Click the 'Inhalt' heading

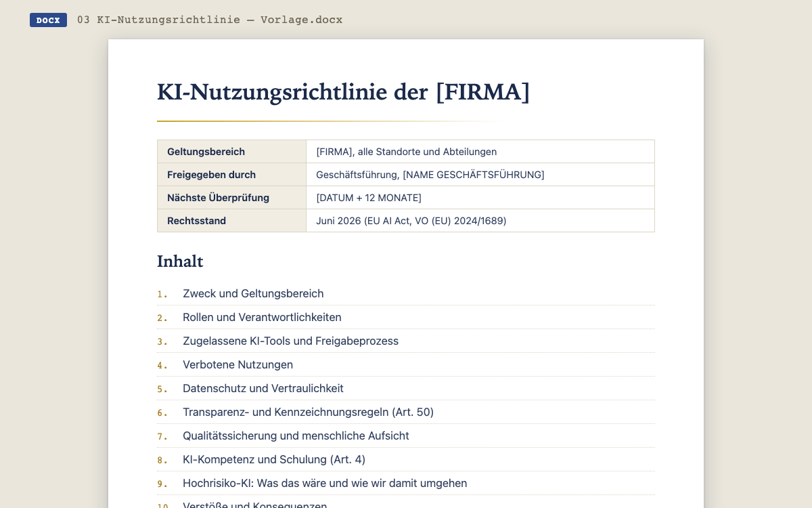180,261
